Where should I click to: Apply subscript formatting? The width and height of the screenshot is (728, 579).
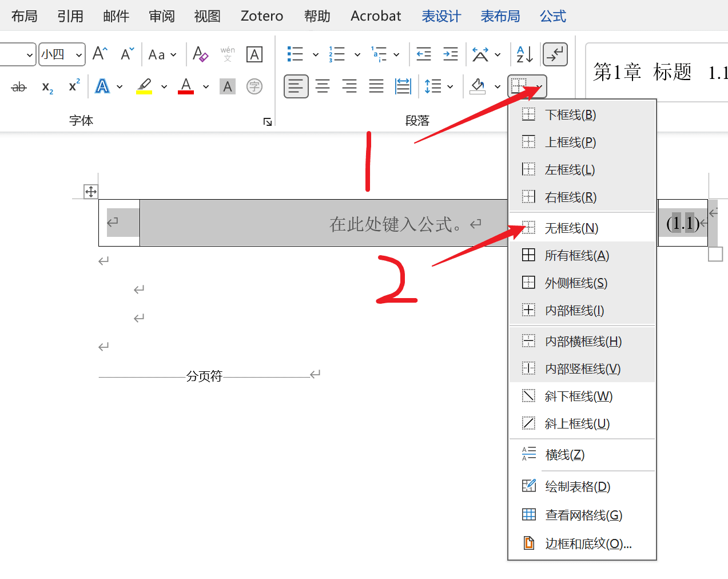[x=47, y=87]
